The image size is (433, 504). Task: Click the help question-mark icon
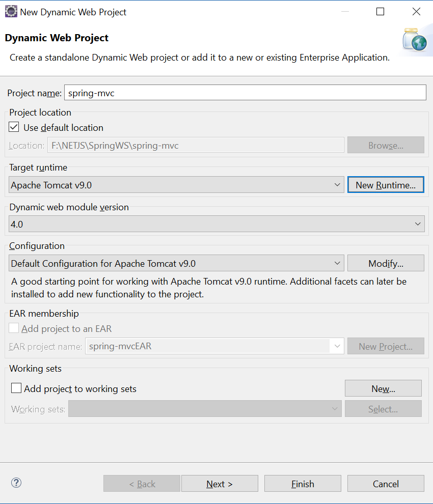[16, 483]
